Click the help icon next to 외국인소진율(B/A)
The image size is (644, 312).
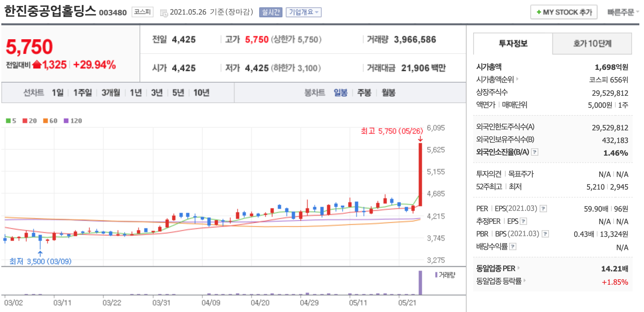pos(535,152)
